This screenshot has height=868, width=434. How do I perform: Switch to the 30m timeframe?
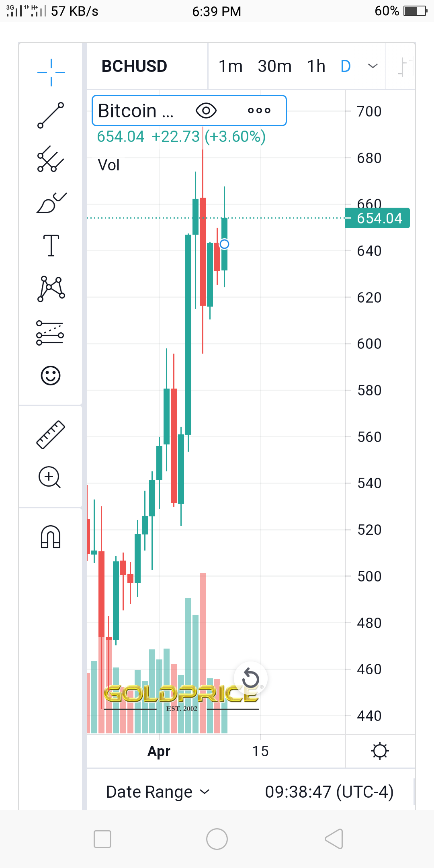pyautogui.click(x=274, y=66)
